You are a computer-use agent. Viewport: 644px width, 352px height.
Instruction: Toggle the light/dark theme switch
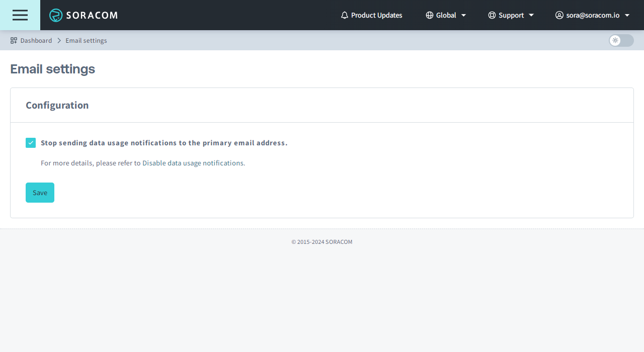pos(621,40)
